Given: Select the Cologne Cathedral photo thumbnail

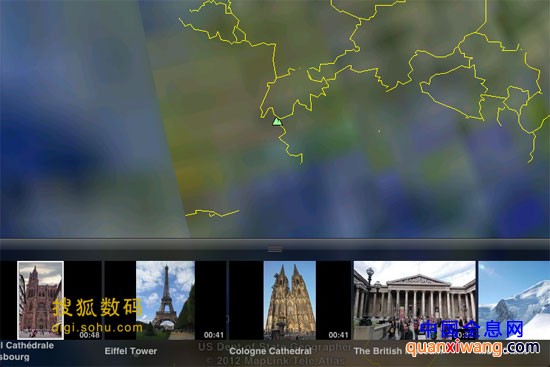Looking at the screenshot, I should 290,300.
